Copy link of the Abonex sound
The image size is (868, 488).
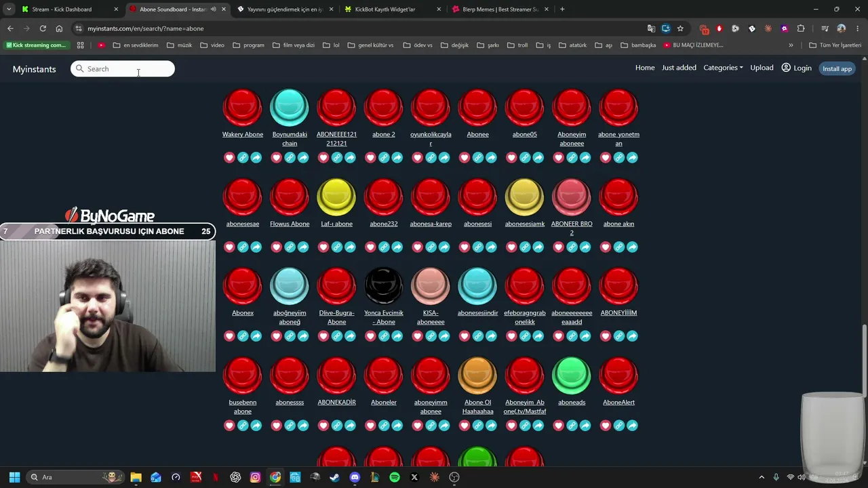pyautogui.click(x=243, y=336)
